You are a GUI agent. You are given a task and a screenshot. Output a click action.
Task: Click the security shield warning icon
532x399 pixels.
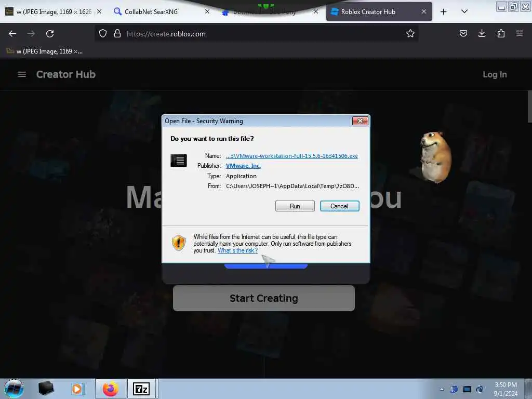click(x=179, y=243)
